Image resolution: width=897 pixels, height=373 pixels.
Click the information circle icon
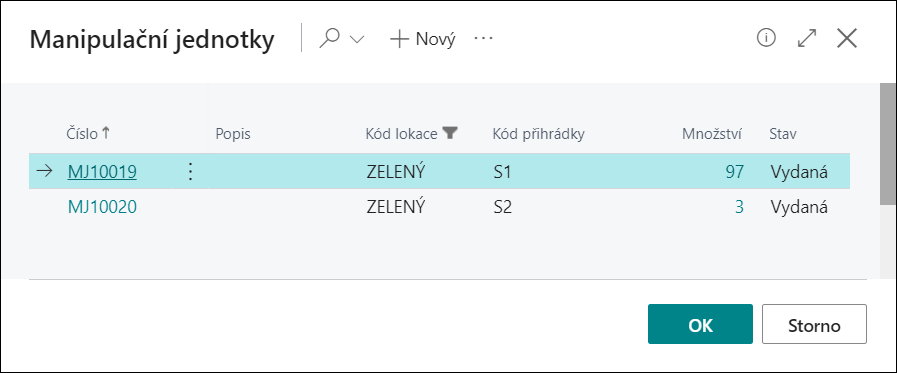(x=765, y=38)
